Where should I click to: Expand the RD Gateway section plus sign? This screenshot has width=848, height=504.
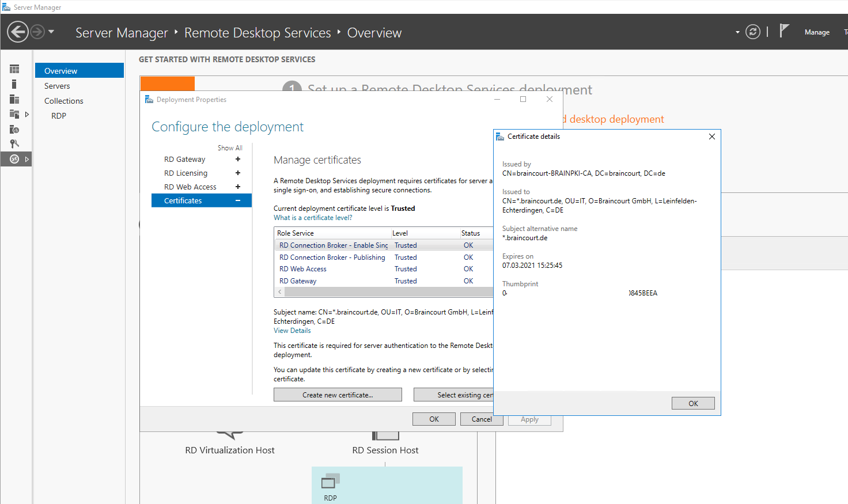point(238,159)
